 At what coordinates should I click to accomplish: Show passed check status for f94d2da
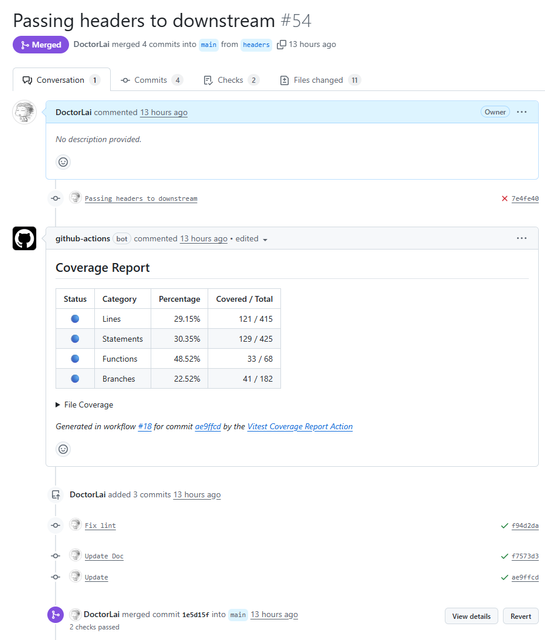pyautogui.click(x=505, y=526)
